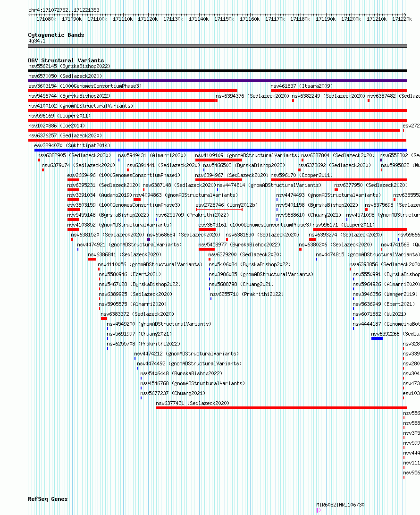Screen dimensions: 420x515
Task: Click nsv4110056 (gnomADStructuralVariants) label
Action: (150, 264)
